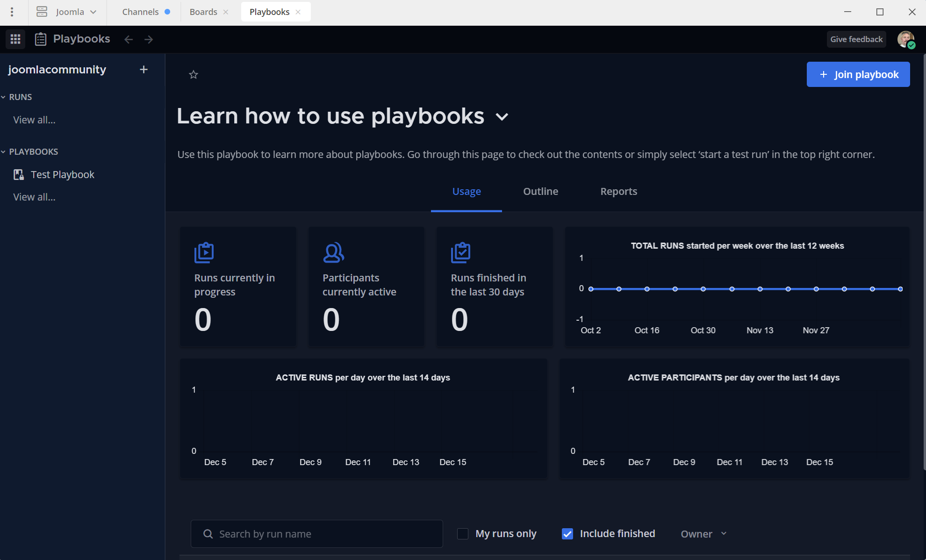Open the Owner filter dropdown

pos(703,534)
